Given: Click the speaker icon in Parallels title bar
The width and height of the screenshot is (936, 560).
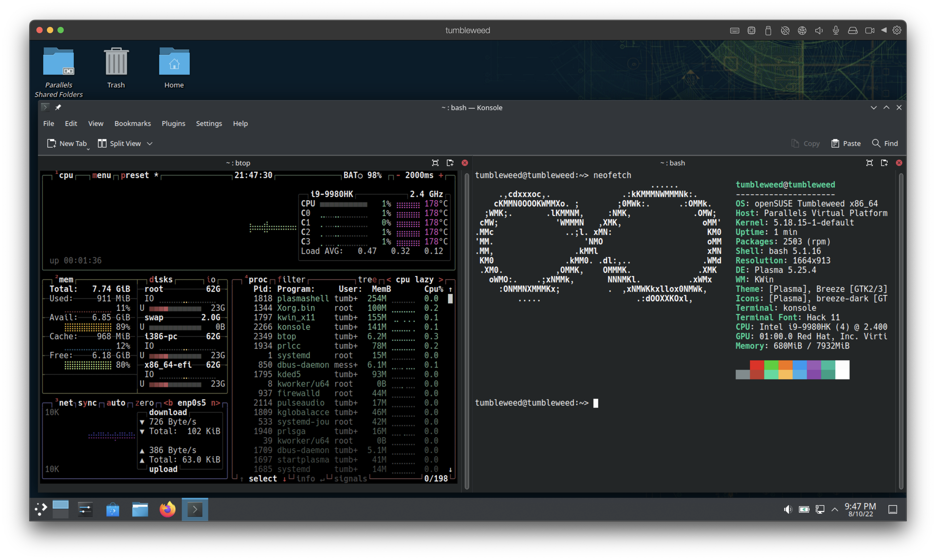Looking at the screenshot, I should coord(819,31).
